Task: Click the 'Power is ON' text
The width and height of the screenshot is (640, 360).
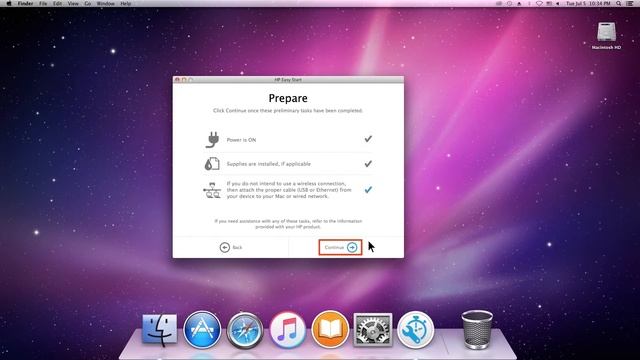Action: 241,140
